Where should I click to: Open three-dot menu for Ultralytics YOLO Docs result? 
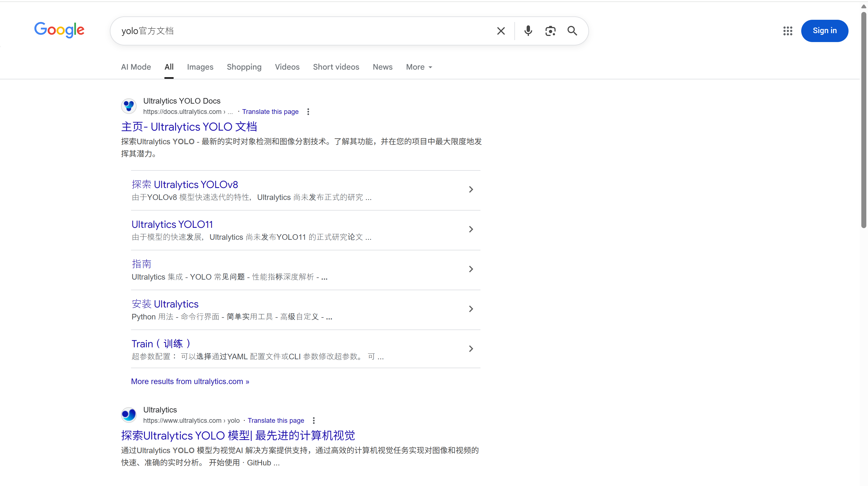[308, 112]
